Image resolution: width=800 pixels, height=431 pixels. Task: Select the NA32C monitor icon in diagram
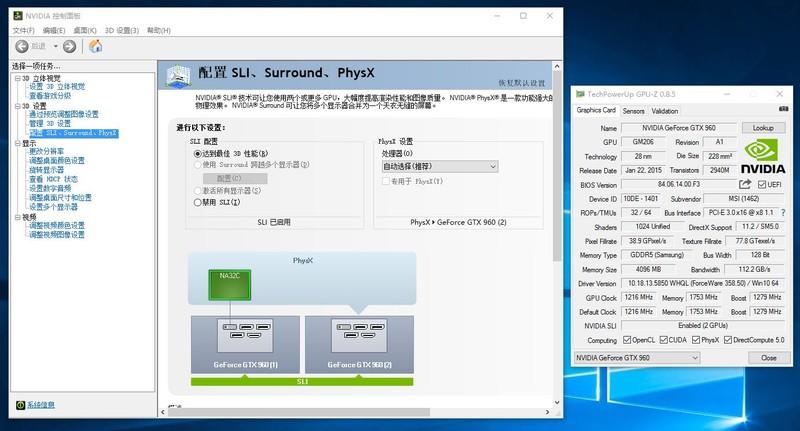pyautogui.click(x=230, y=285)
